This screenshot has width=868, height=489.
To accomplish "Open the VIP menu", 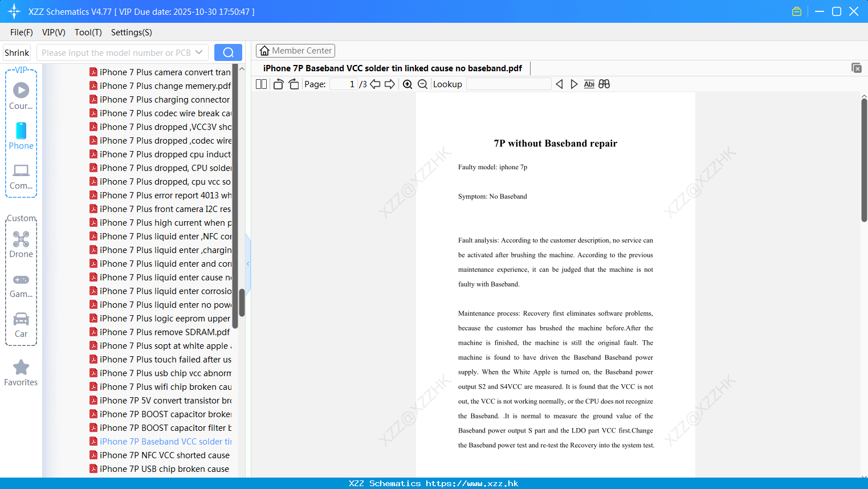I will point(54,32).
